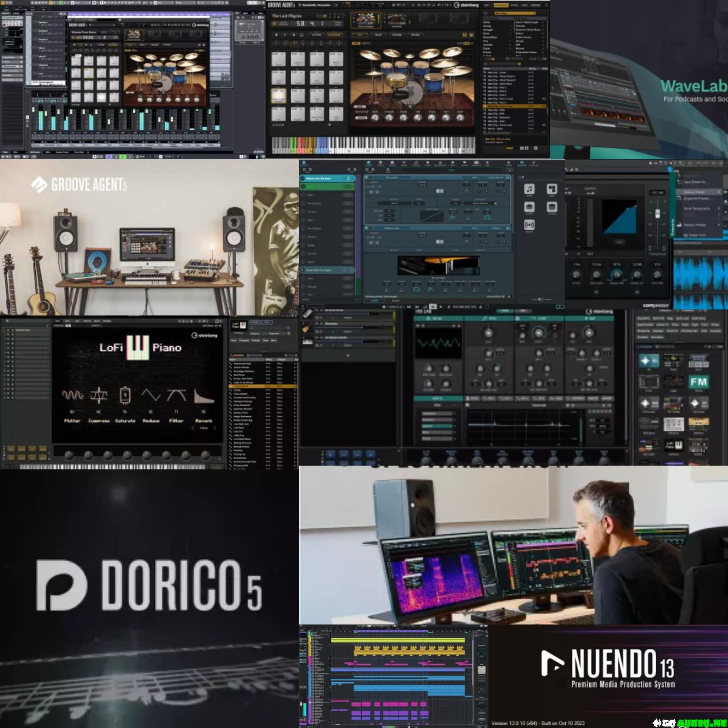Start playback in the VST Live transport
The height and width of the screenshot is (728, 728).
point(441,307)
